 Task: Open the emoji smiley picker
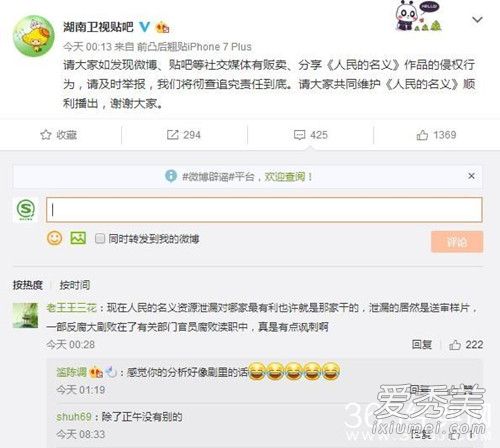[x=55, y=238]
